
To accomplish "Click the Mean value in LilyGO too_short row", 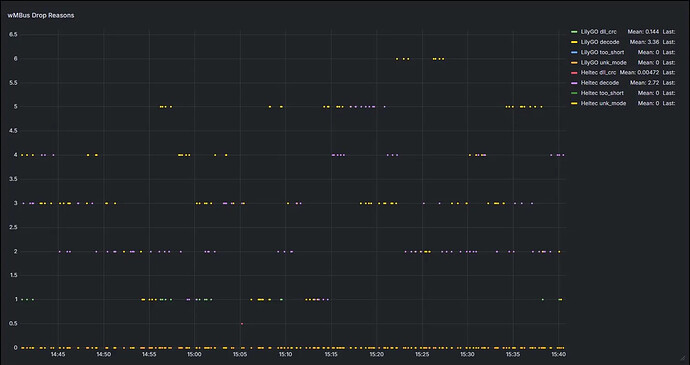I will click(x=649, y=52).
